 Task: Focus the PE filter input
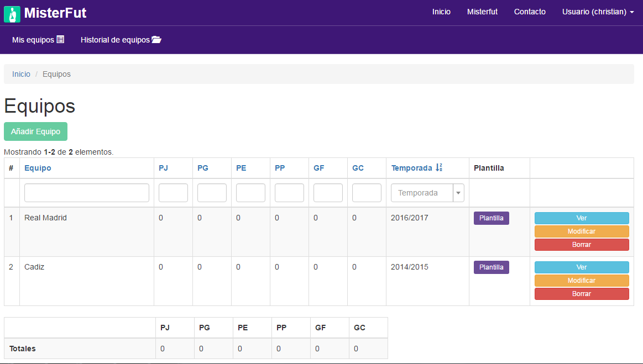coord(250,193)
